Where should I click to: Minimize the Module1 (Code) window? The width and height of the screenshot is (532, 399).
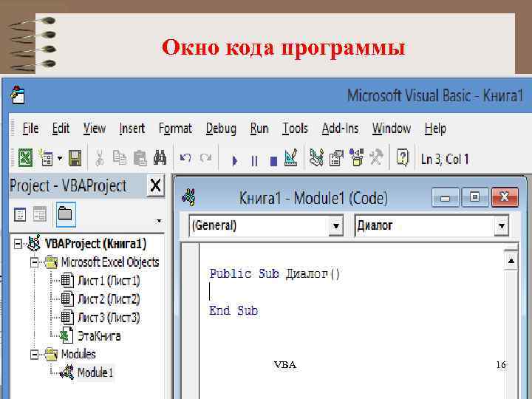[x=445, y=197]
